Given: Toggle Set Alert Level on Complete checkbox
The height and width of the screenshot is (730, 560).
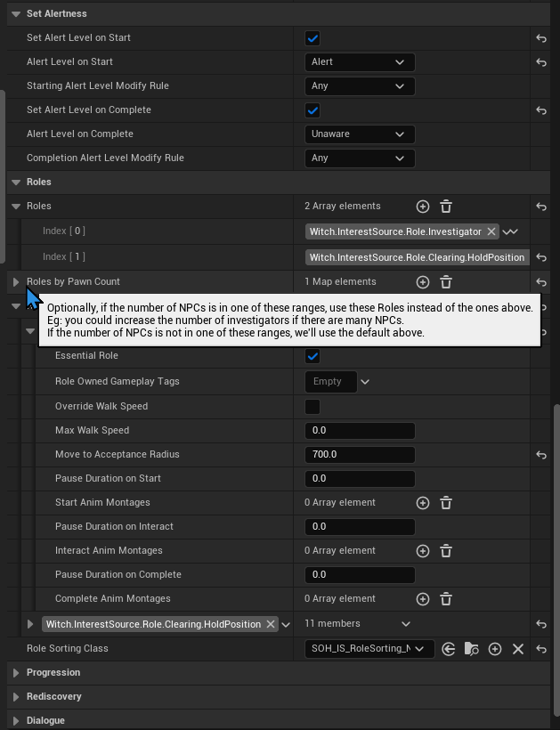Looking at the screenshot, I should (x=312, y=110).
